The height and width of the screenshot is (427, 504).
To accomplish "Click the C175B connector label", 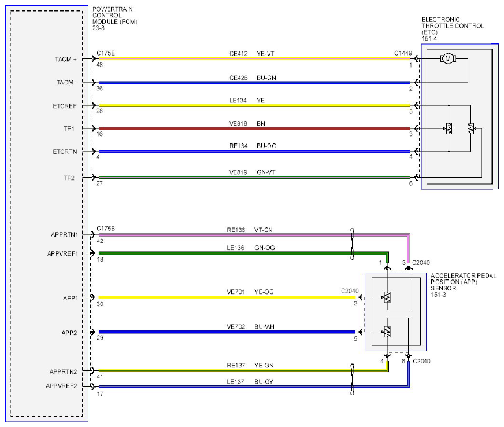I will [106, 229].
